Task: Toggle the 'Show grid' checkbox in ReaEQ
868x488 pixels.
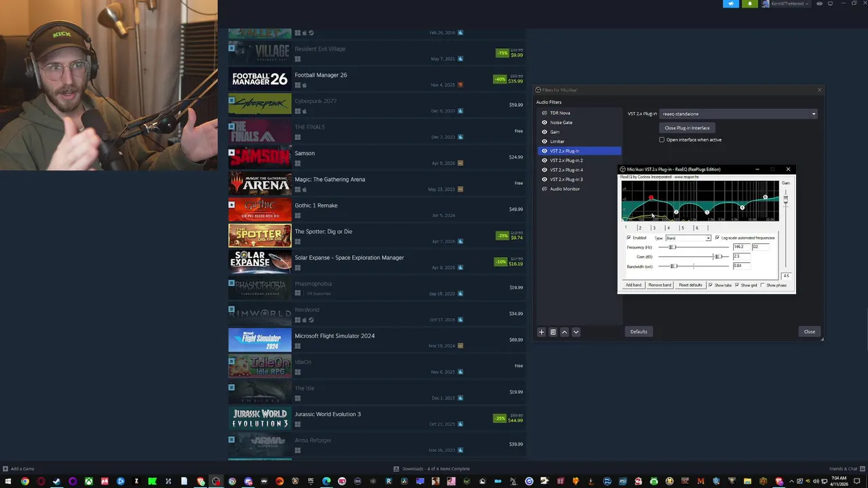Action: point(737,285)
